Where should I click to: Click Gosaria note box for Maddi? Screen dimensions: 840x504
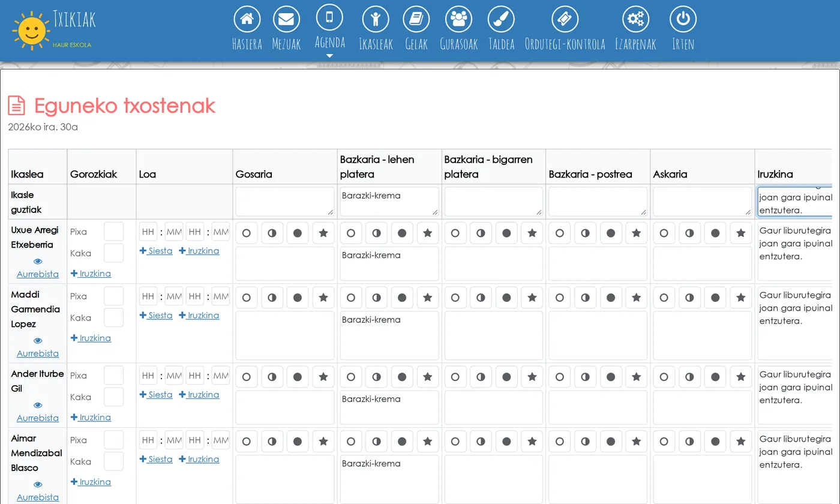pos(285,335)
